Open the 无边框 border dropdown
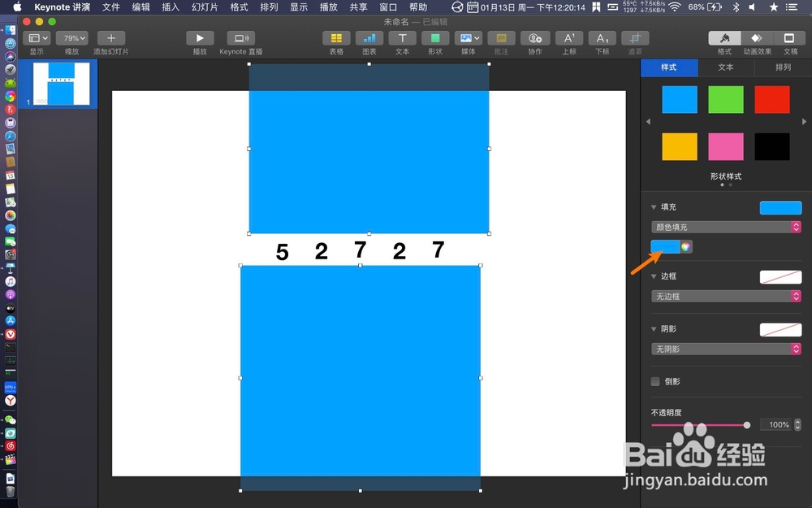 (726, 296)
